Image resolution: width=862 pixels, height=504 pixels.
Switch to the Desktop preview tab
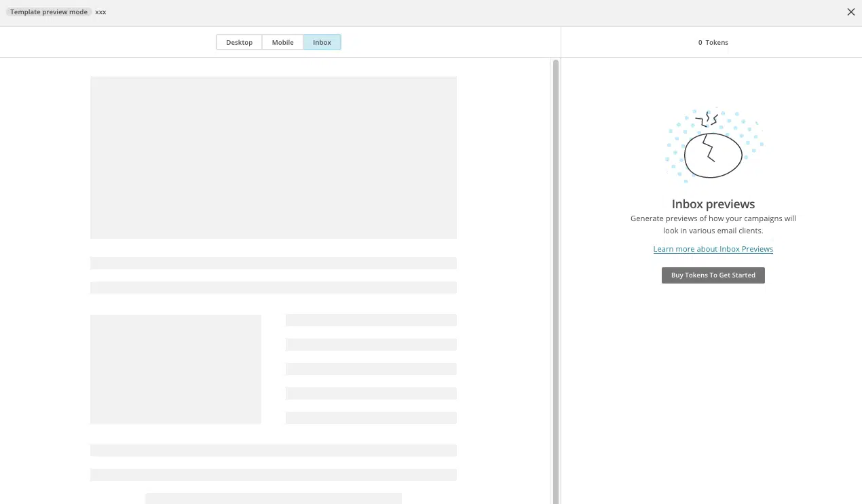click(x=239, y=42)
